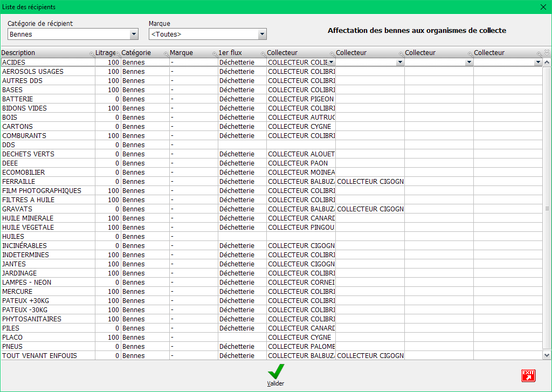Sort by the Litrage column header
Image resolution: width=552 pixels, height=392 pixels.
105,53
